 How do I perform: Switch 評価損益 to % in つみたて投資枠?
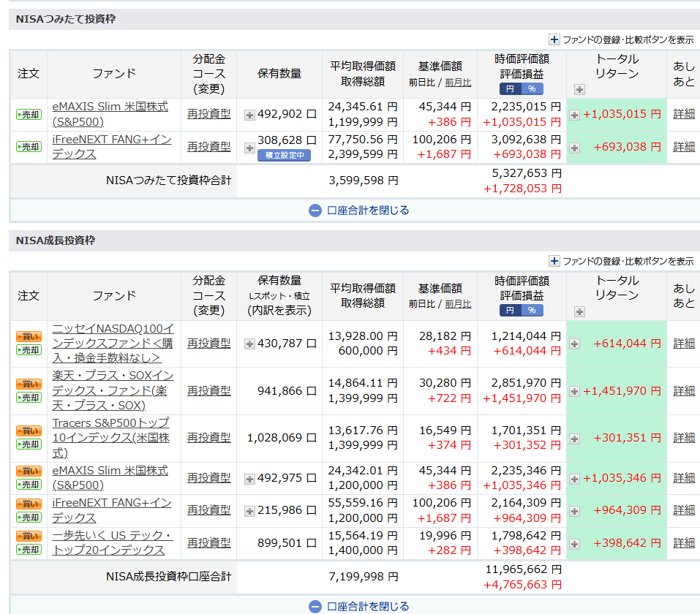532,88
